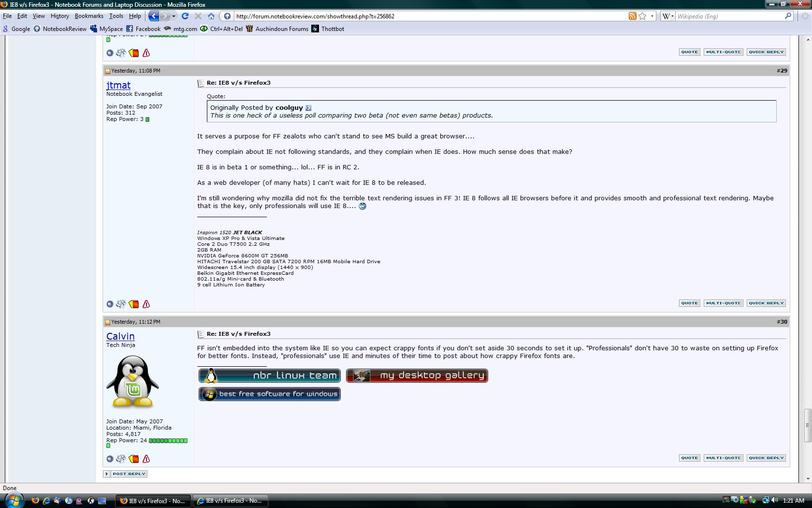Image resolution: width=812 pixels, height=508 pixels.
Task: Go back using the blue back arrow
Action: pyautogui.click(x=154, y=16)
